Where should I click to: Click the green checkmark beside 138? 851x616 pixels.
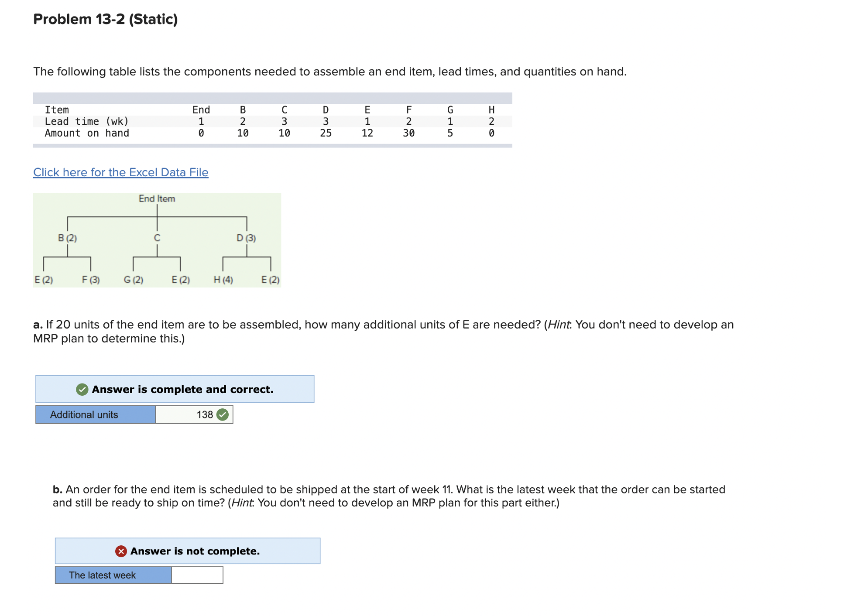coord(222,415)
